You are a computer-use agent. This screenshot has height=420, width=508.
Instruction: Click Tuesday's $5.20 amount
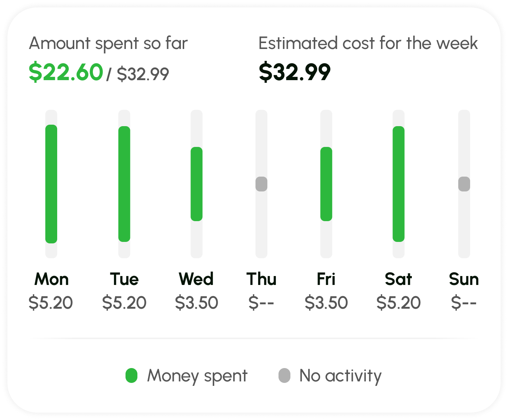point(124,303)
